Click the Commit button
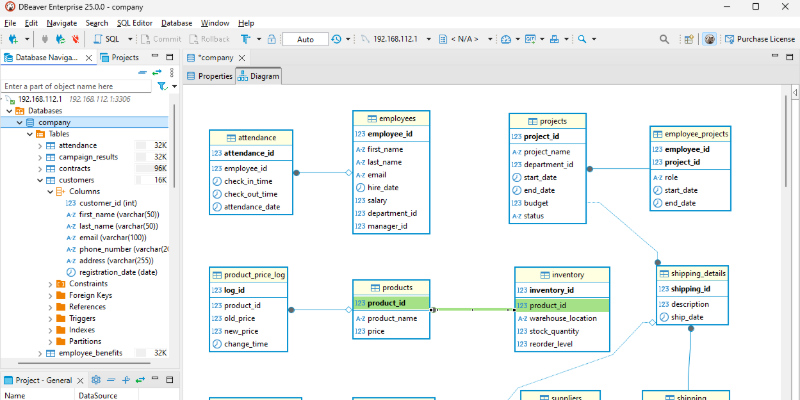 pyautogui.click(x=161, y=39)
